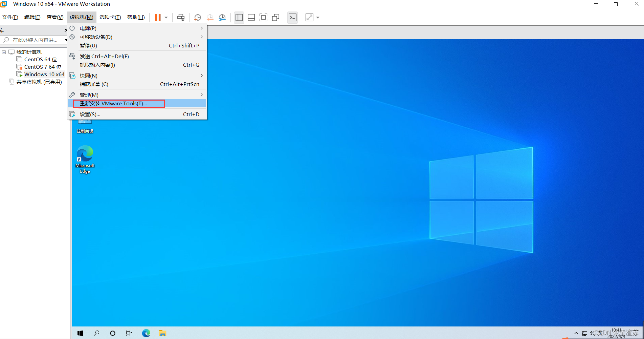This screenshot has width=644, height=339.
Task: Click the VMware Workstation title bar icon
Action: pos(4,4)
